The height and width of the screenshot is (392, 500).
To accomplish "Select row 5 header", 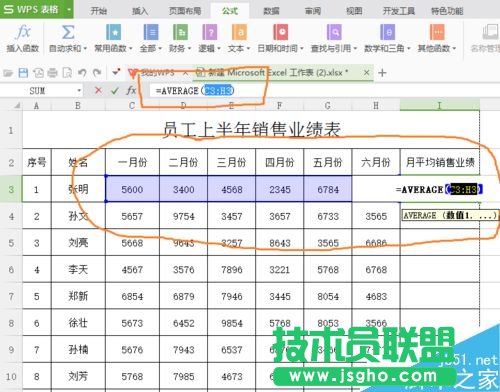I will coord(11,243).
